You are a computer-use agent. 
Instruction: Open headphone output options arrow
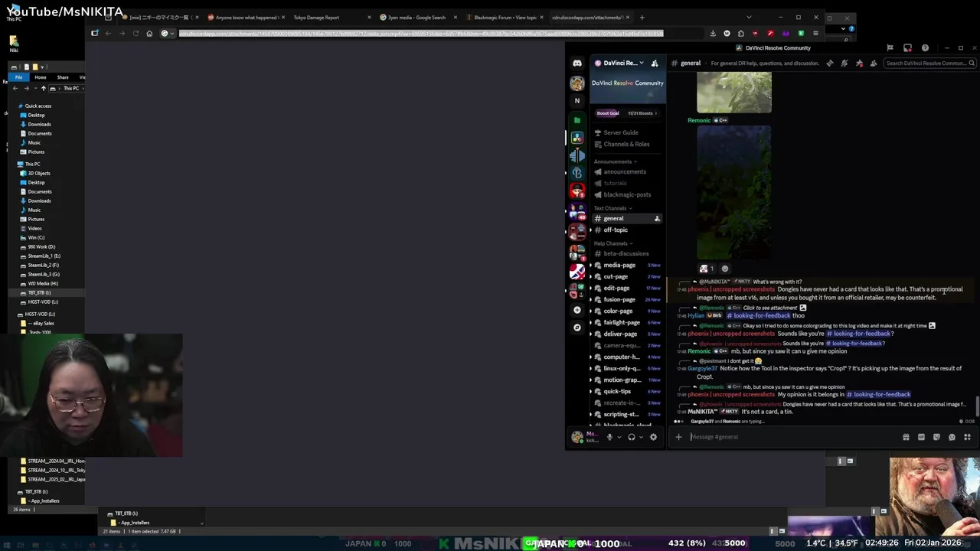pos(641,437)
